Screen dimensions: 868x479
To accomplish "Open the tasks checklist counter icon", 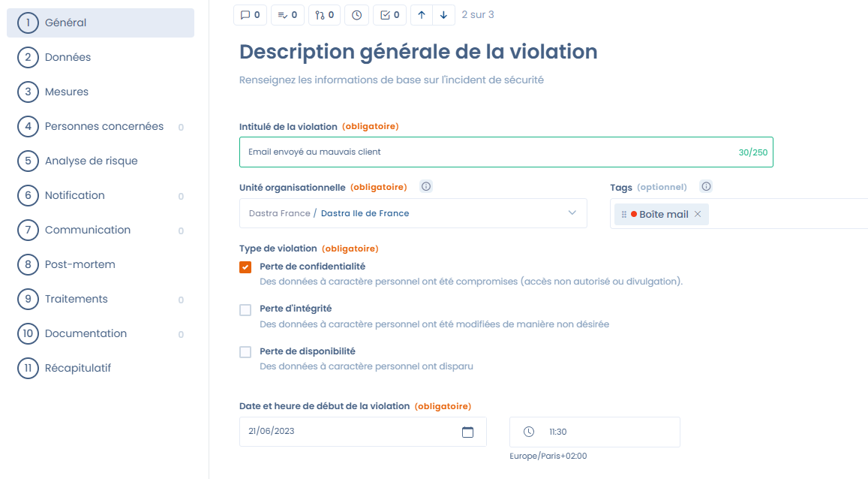I will pyautogui.click(x=389, y=15).
